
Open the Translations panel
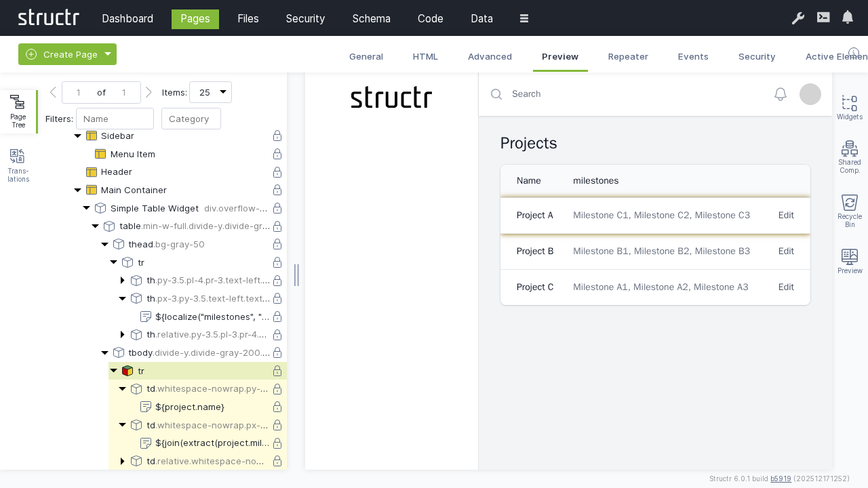point(18,165)
